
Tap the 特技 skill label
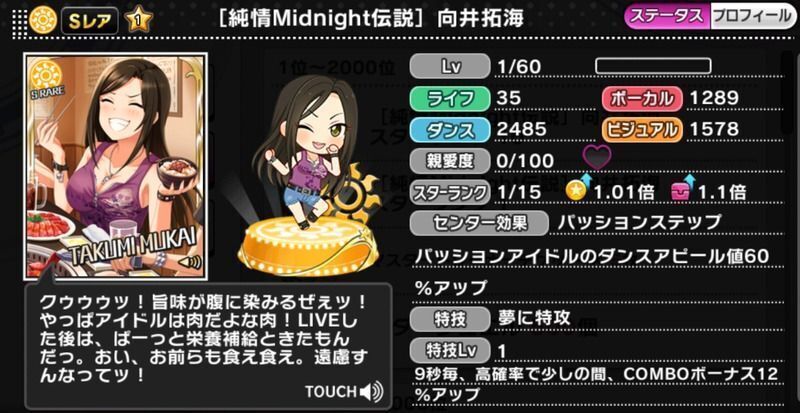[450, 320]
